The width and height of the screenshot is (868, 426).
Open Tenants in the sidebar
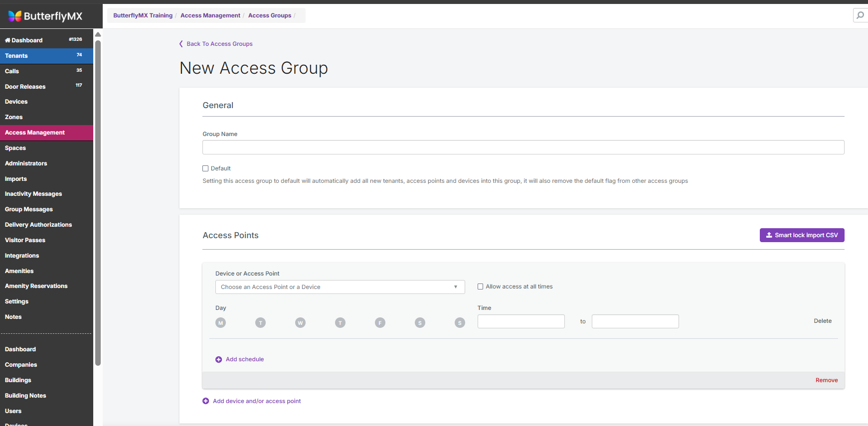click(x=16, y=56)
